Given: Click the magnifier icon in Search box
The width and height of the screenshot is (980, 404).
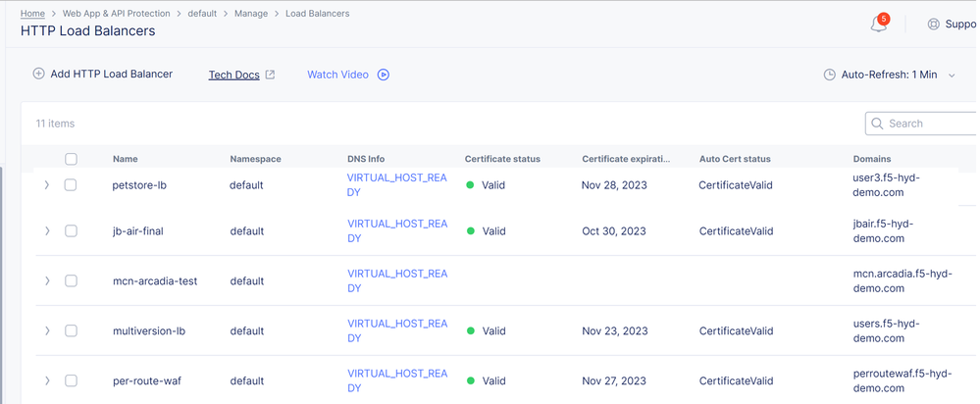Looking at the screenshot, I should (x=876, y=124).
